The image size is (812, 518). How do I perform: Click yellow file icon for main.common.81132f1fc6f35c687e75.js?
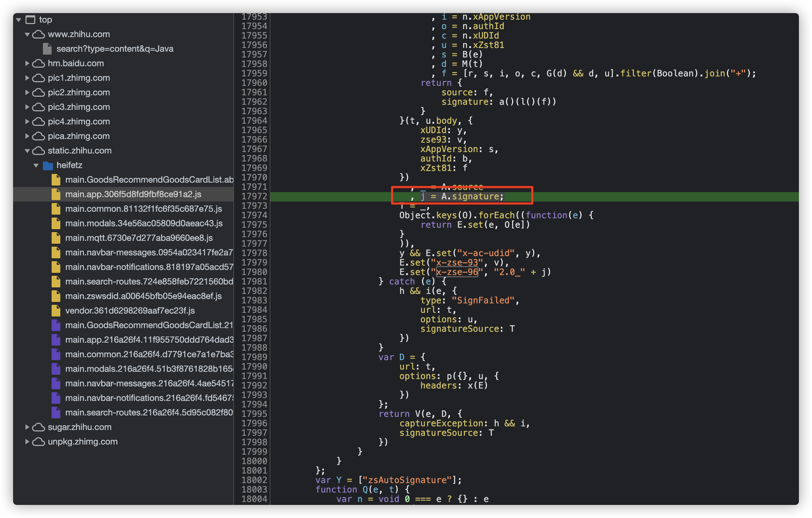tap(56, 209)
